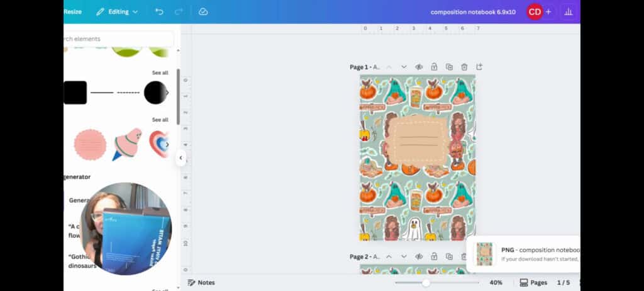Click the plus icon beside CD avatar
Screen dimensions: 644x291
[548, 11]
